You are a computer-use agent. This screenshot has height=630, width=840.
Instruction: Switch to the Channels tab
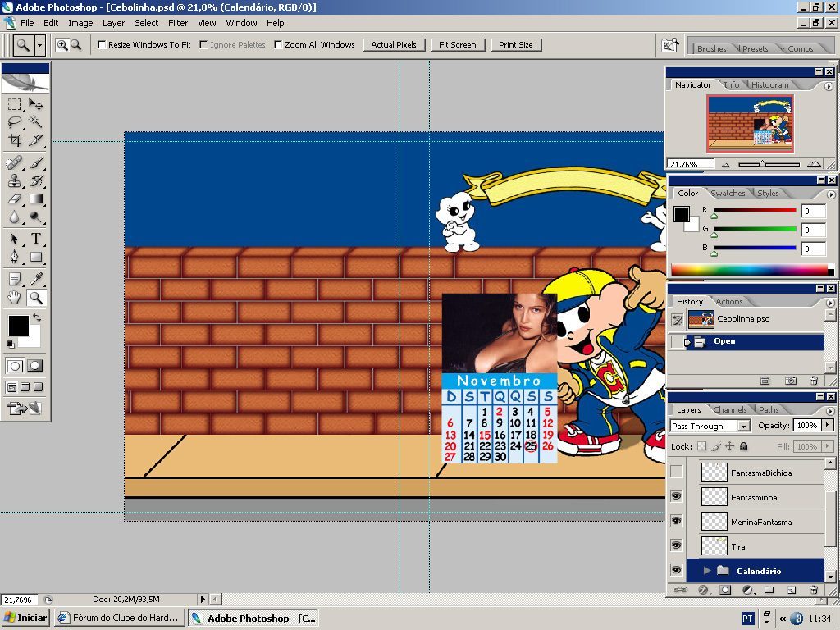tap(729, 409)
